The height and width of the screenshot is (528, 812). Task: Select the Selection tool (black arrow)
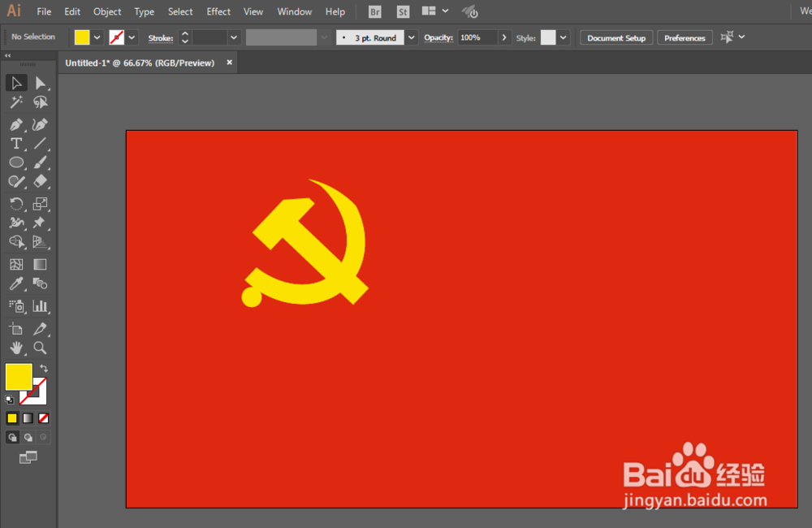16,83
